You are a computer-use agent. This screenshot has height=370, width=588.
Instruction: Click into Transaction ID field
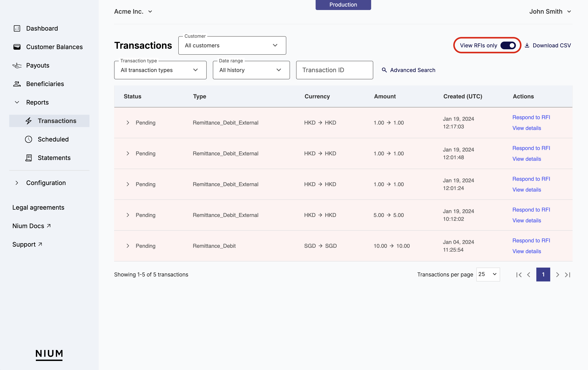pyautogui.click(x=334, y=70)
